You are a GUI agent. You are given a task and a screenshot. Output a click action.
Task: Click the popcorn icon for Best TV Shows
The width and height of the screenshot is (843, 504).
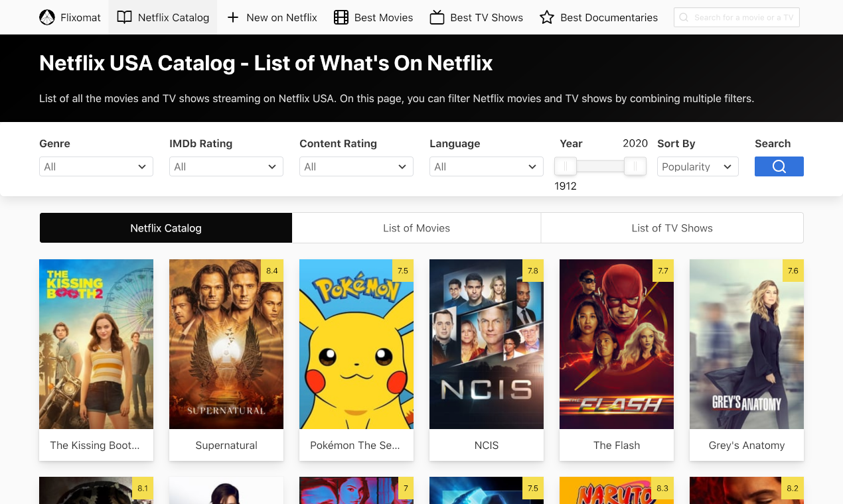[436, 17]
